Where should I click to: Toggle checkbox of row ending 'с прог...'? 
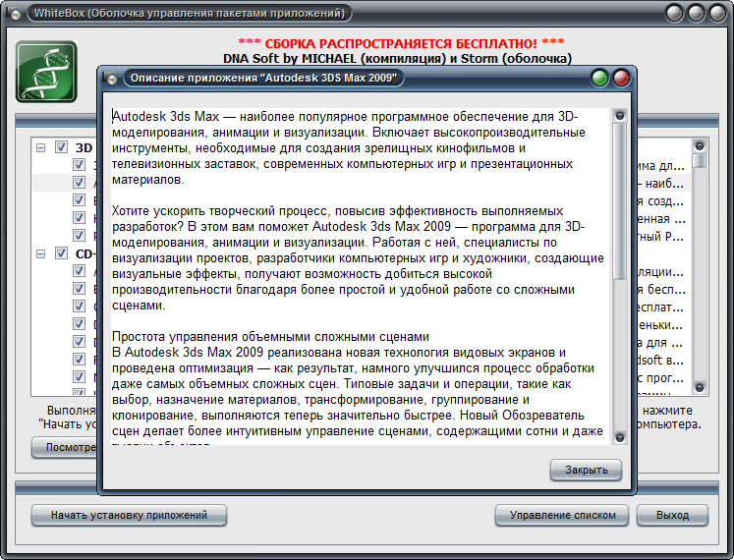(80, 377)
